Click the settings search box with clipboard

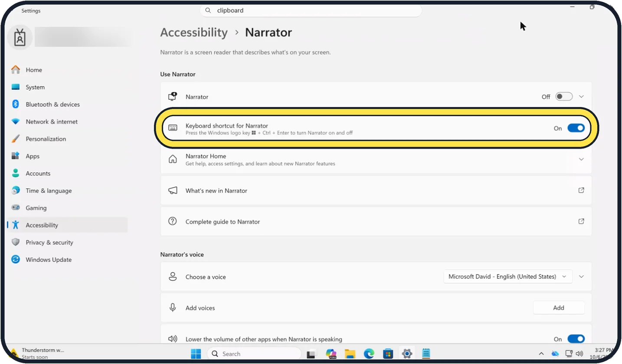311,10
